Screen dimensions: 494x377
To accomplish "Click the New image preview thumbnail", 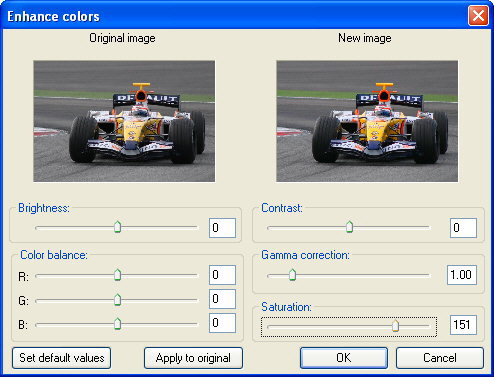I will pos(367,121).
